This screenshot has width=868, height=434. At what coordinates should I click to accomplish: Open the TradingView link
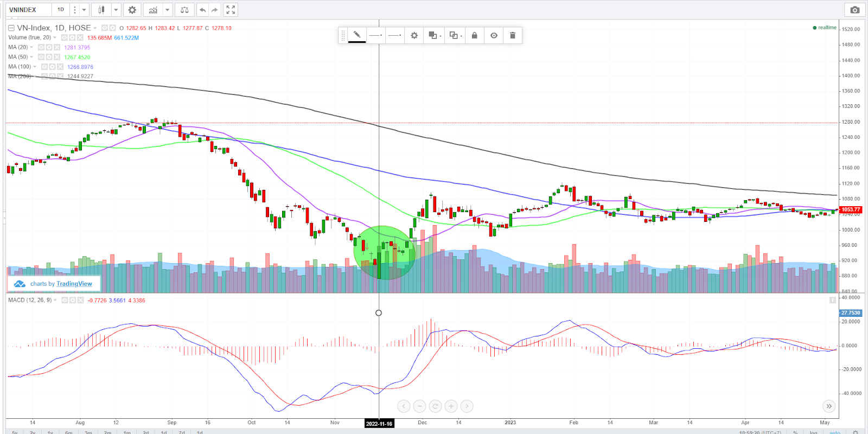(74, 284)
